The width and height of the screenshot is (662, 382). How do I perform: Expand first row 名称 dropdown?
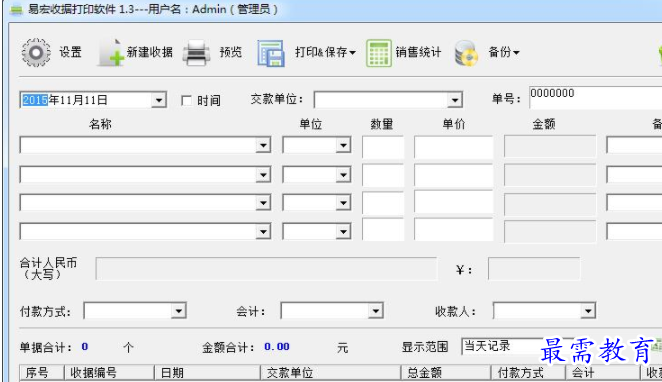[x=263, y=146]
